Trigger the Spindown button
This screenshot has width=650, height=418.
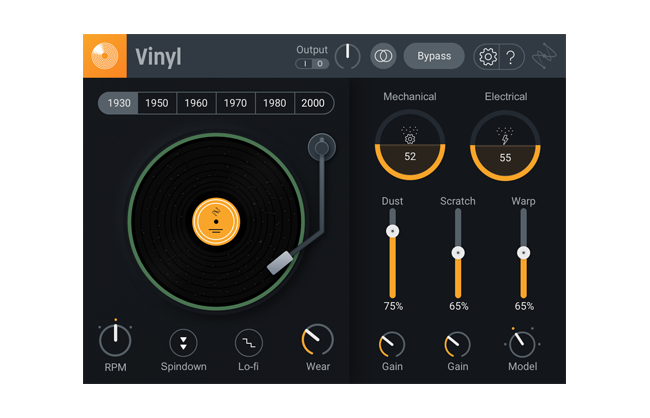[x=183, y=343]
